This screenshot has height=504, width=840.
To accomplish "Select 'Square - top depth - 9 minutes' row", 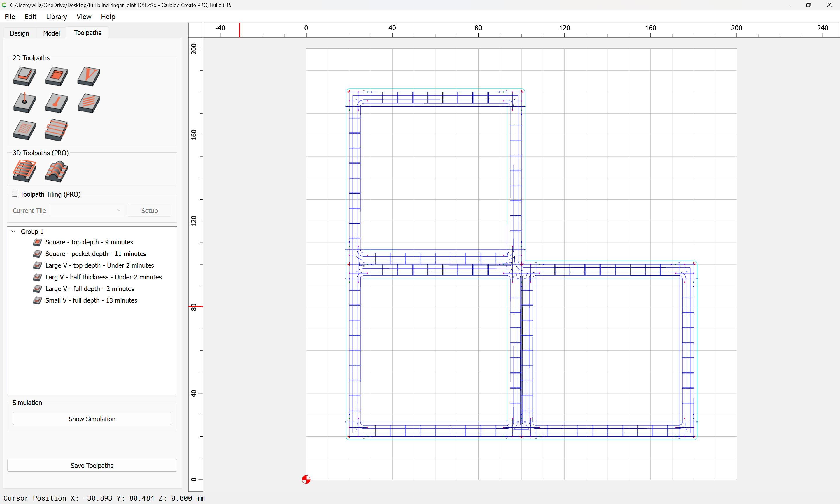I will click(x=89, y=242).
